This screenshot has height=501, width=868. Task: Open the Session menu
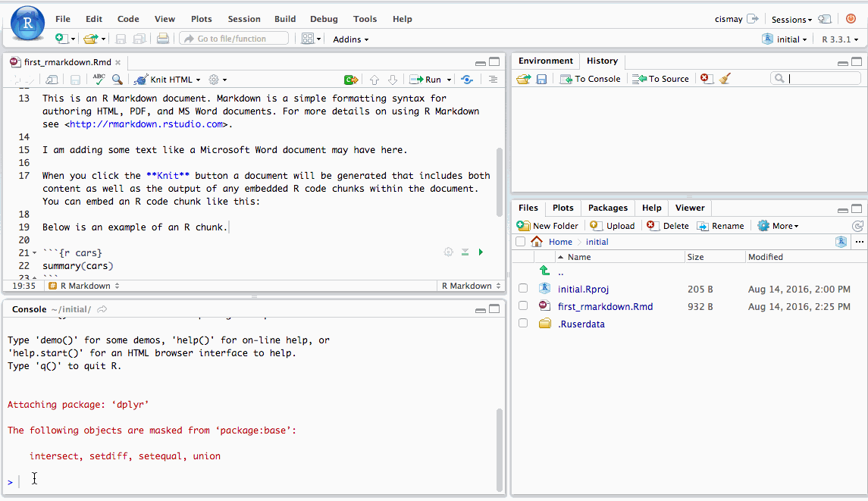(x=243, y=19)
